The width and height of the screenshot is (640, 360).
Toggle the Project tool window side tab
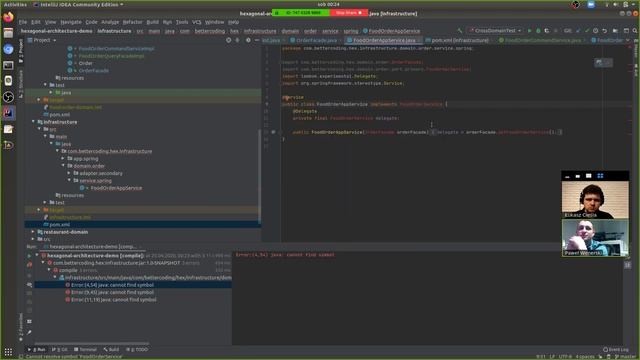(x=21, y=51)
